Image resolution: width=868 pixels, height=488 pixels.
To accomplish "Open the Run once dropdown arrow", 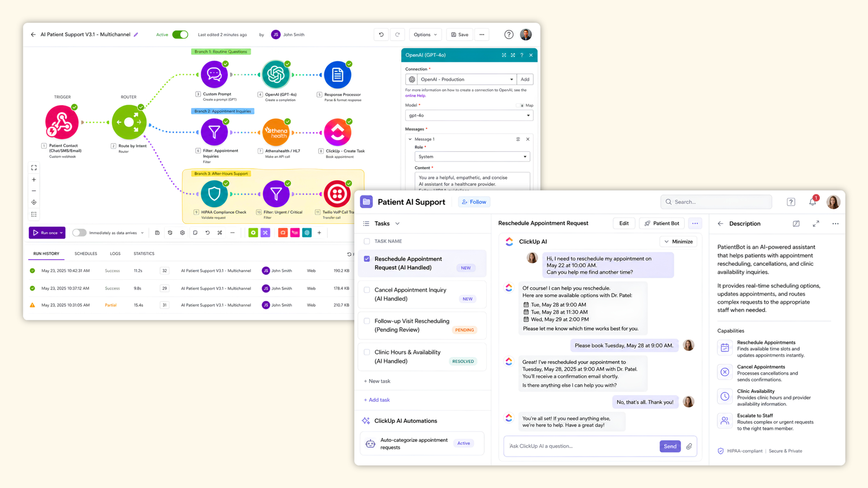I will [61, 233].
